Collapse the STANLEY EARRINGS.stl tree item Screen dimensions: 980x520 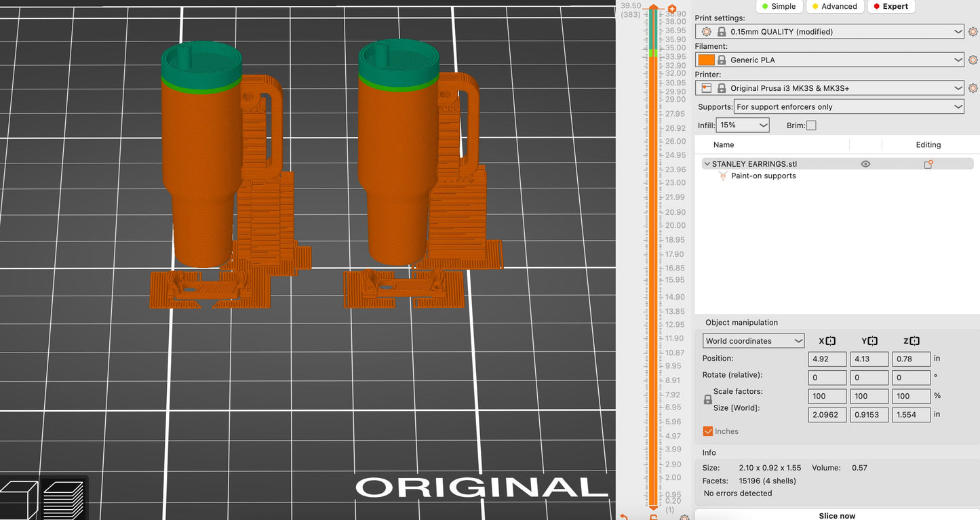(x=706, y=163)
